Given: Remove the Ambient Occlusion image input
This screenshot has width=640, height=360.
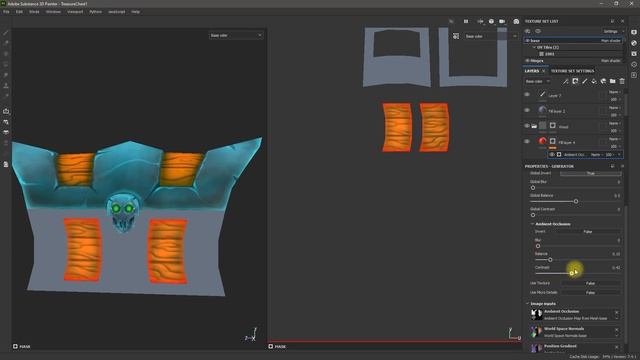Looking at the screenshot, I should (617, 312).
